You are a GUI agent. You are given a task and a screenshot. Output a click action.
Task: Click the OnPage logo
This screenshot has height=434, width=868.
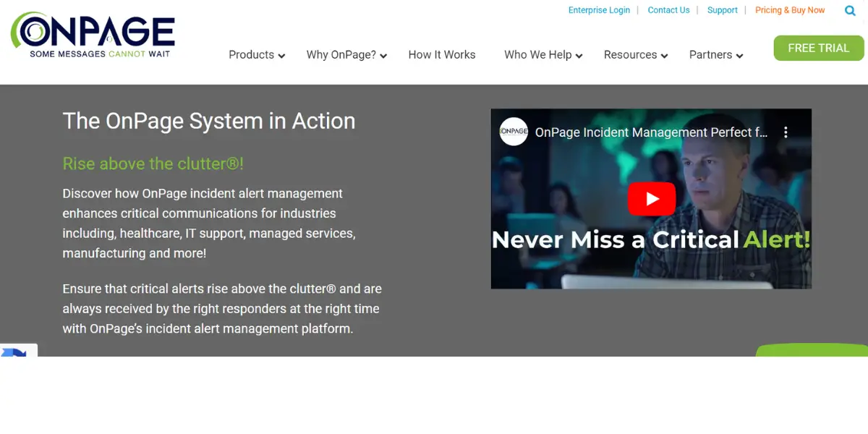pos(93,35)
